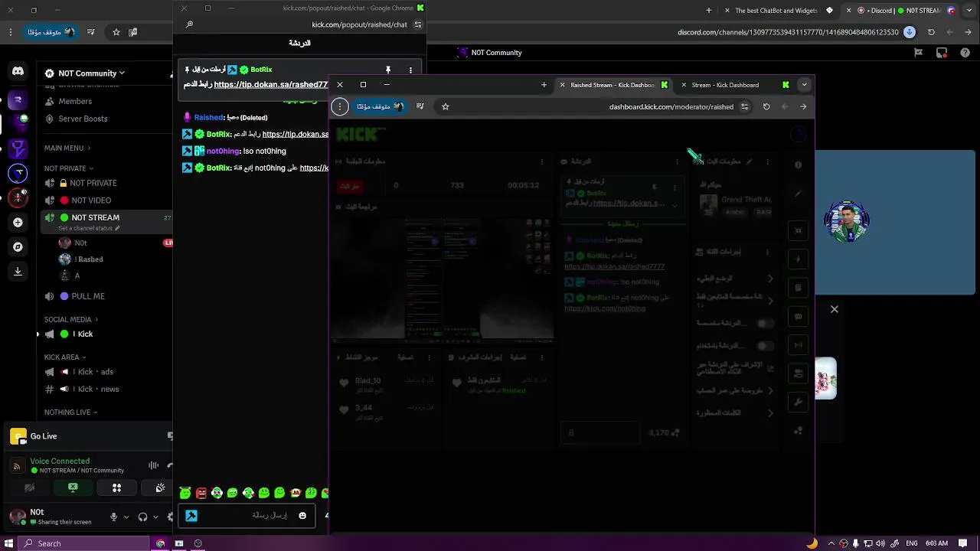This screenshot has height=551, width=980.
Task: Collapse NOTHING LIVE category in Discord
Action: pyautogui.click(x=71, y=412)
